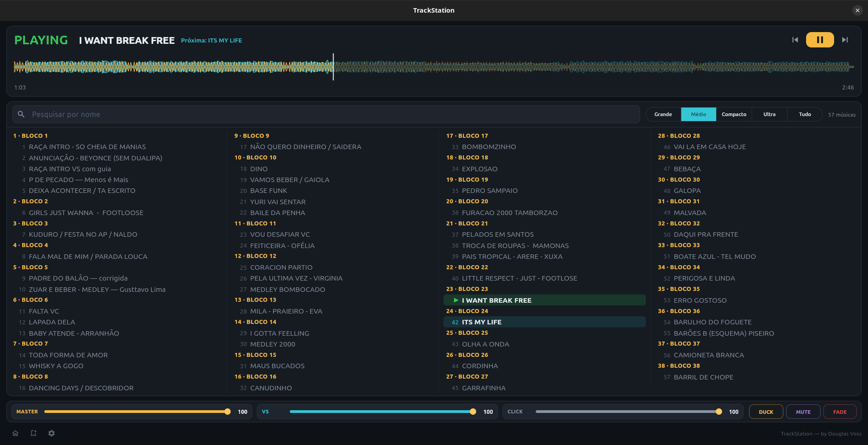This screenshot has height=445, width=868.
Task: Click the add bookmark icon
Action: tap(33, 433)
